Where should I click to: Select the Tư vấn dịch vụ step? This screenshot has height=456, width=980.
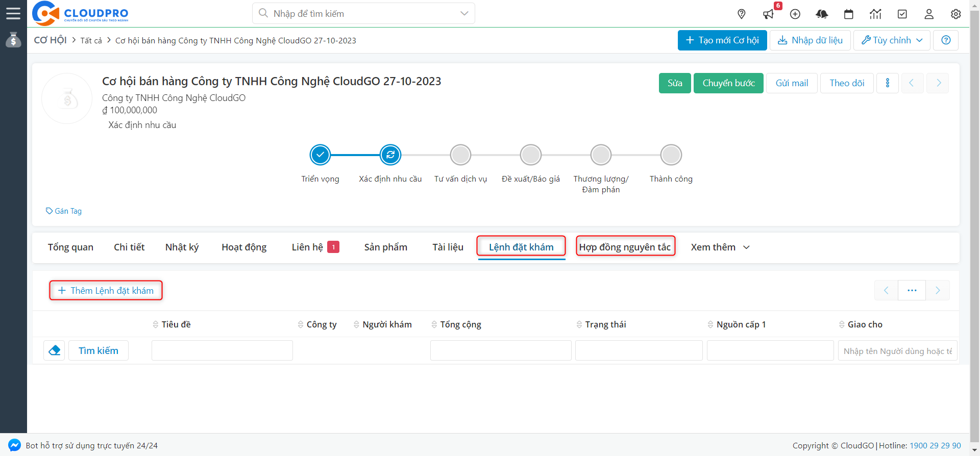pyautogui.click(x=460, y=155)
